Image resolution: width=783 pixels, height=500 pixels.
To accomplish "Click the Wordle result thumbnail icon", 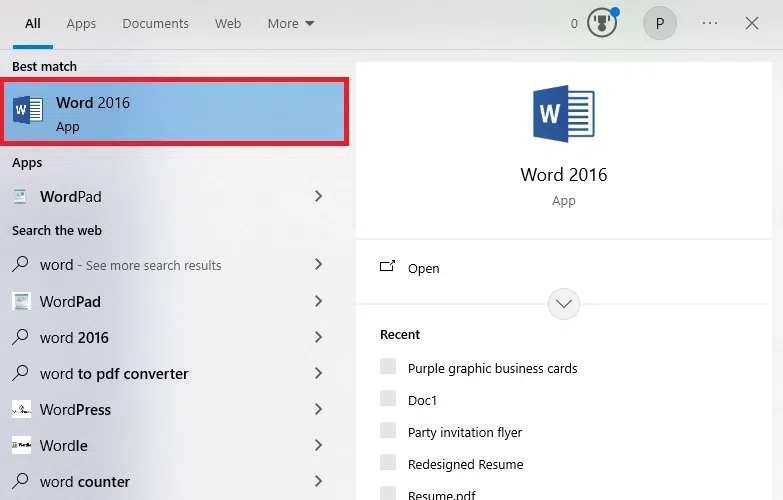I will pyautogui.click(x=21, y=445).
